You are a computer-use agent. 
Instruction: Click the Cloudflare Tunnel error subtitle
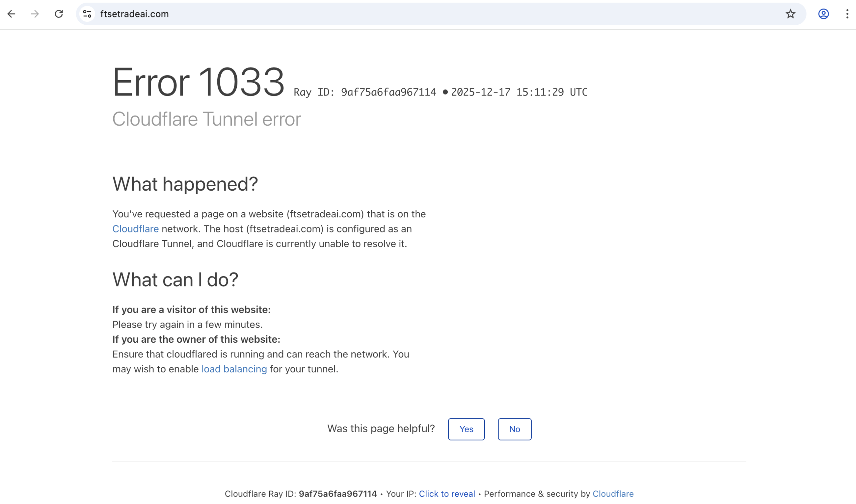point(206,119)
